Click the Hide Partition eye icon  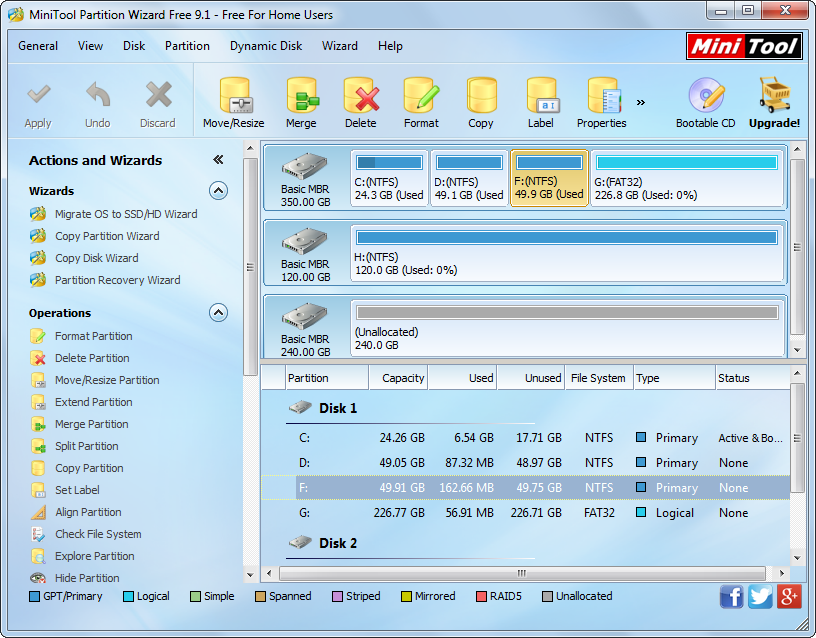pos(38,578)
